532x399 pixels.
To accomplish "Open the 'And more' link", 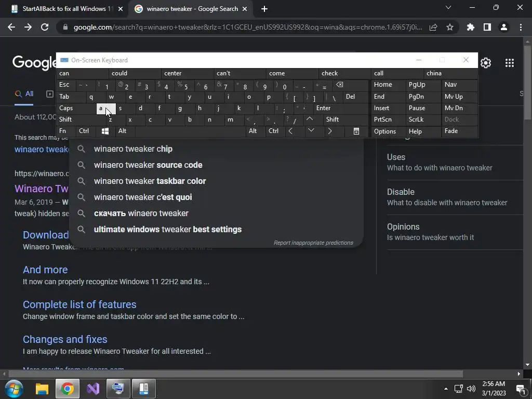I will (x=45, y=270).
